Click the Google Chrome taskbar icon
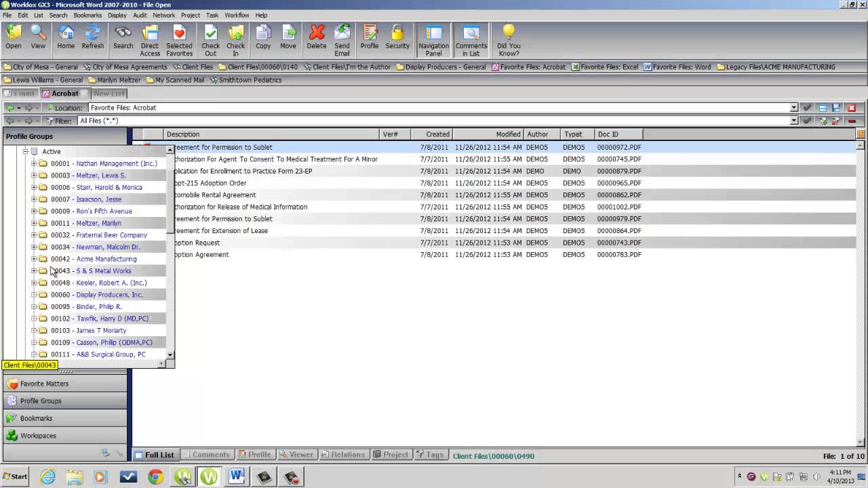 coord(155,476)
